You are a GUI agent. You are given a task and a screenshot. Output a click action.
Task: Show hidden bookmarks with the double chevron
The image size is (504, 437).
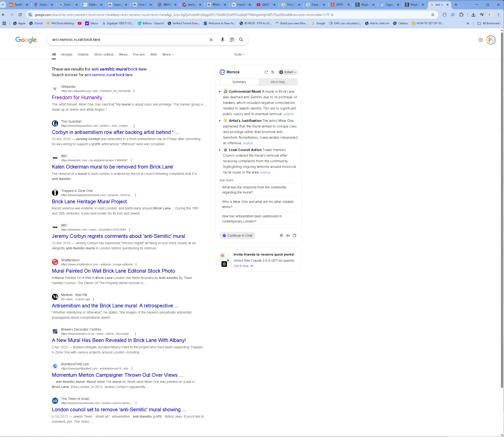click(x=467, y=23)
